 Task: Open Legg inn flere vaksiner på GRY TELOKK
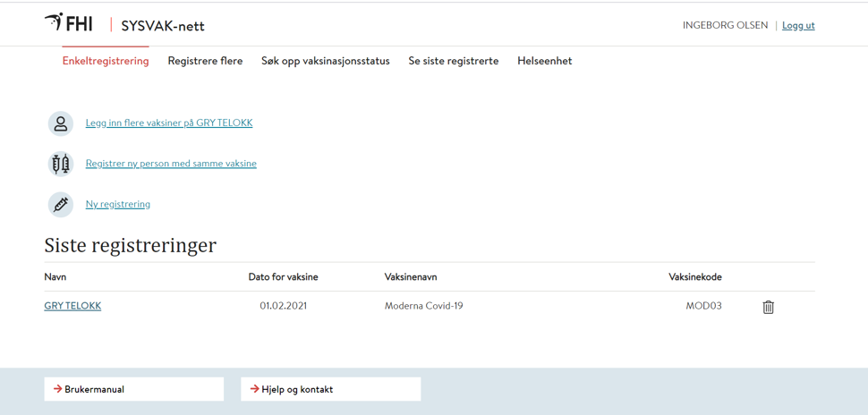click(x=169, y=123)
